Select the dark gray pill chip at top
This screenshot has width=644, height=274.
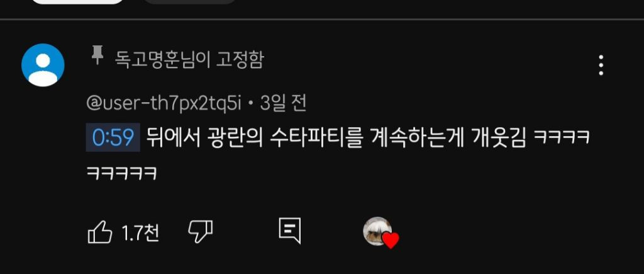point(189,2)
